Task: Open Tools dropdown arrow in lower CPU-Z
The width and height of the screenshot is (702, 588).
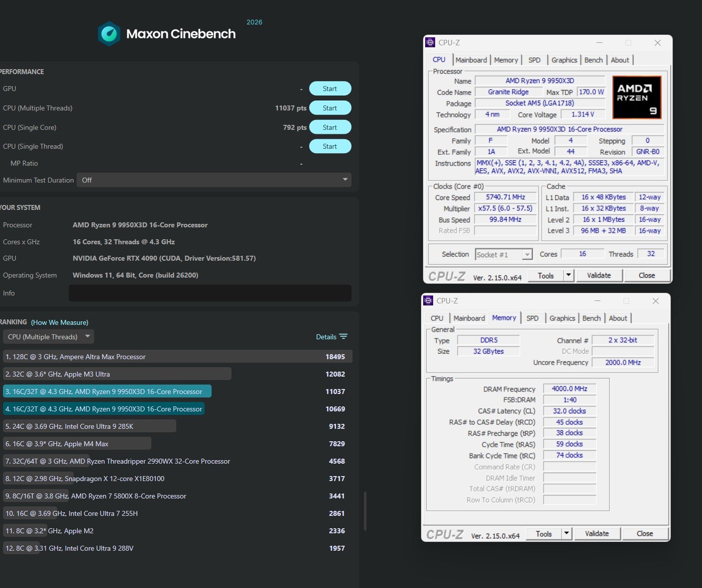Action: tap(567, 533)
